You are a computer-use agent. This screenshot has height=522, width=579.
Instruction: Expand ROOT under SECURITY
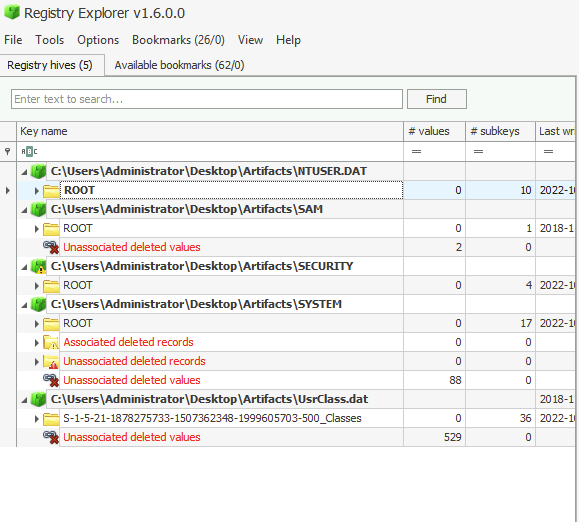pyautogui.click(x=37, y=285)
